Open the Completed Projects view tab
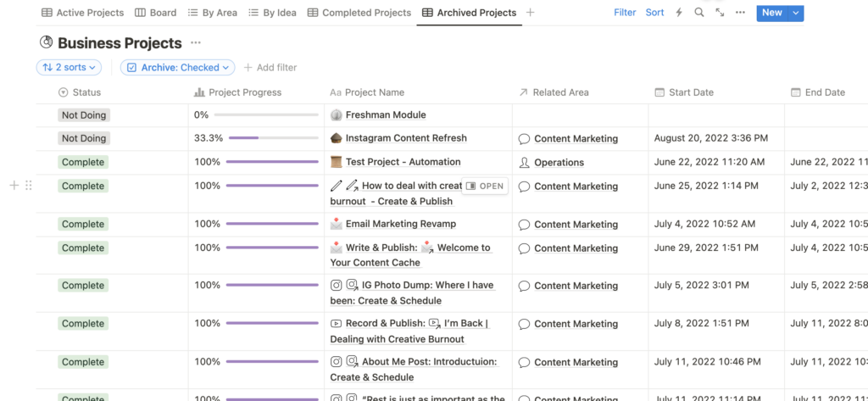The width and height of the screenshot is (868, 401). pos(359,13)
